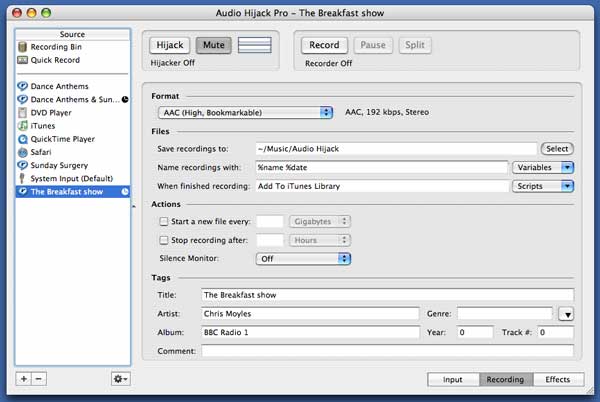Open the Scripts dropdown
Viewport: 600px width, 402px height.
click(x=543, y=186)
